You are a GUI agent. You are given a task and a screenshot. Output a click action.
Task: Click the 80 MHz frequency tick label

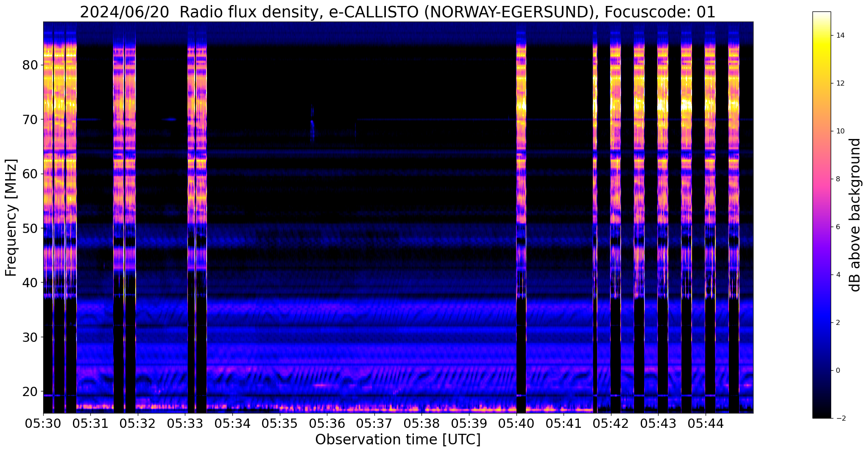click(x=31, y=65)
